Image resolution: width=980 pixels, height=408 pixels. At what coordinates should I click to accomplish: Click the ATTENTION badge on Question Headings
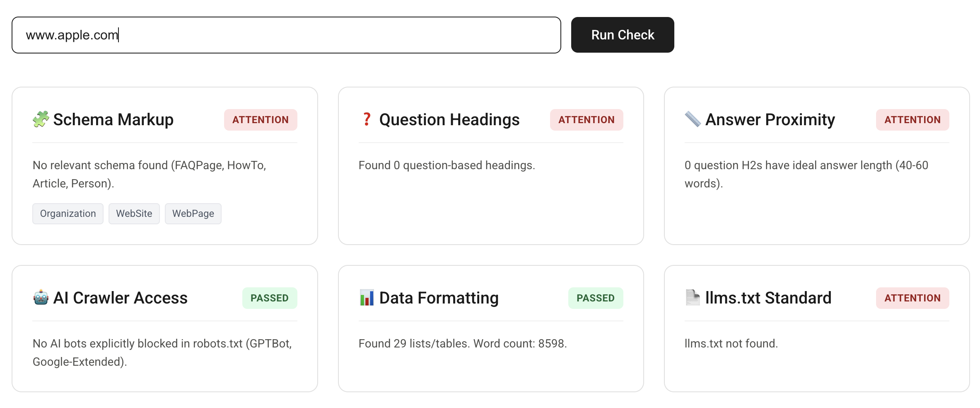[587, 120]
